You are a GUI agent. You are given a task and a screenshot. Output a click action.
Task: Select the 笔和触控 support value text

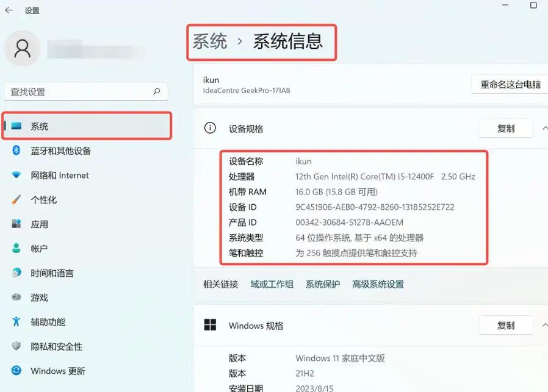pyautogui.click(x=356, y=253)
